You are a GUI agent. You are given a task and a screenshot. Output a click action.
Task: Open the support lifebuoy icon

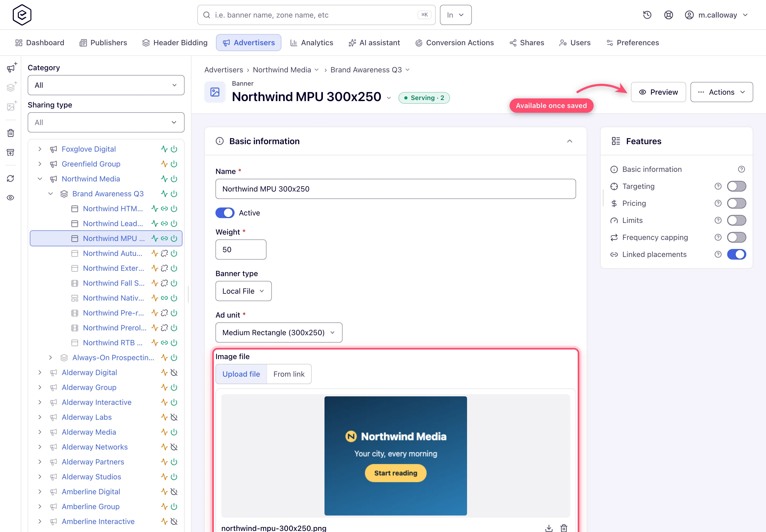pos(668,15)
